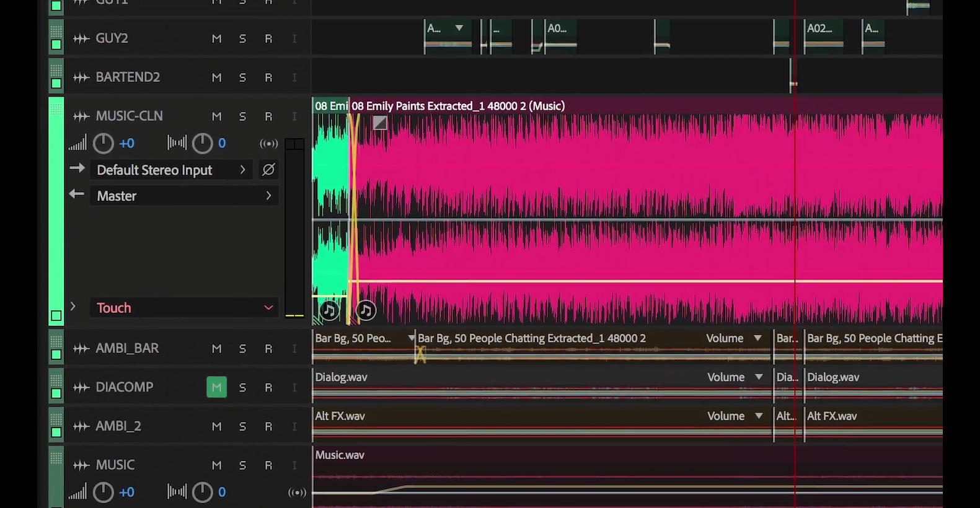Click the second music note icon on pink clip
The width and height of the screenshot is (980, 508).
366,310
